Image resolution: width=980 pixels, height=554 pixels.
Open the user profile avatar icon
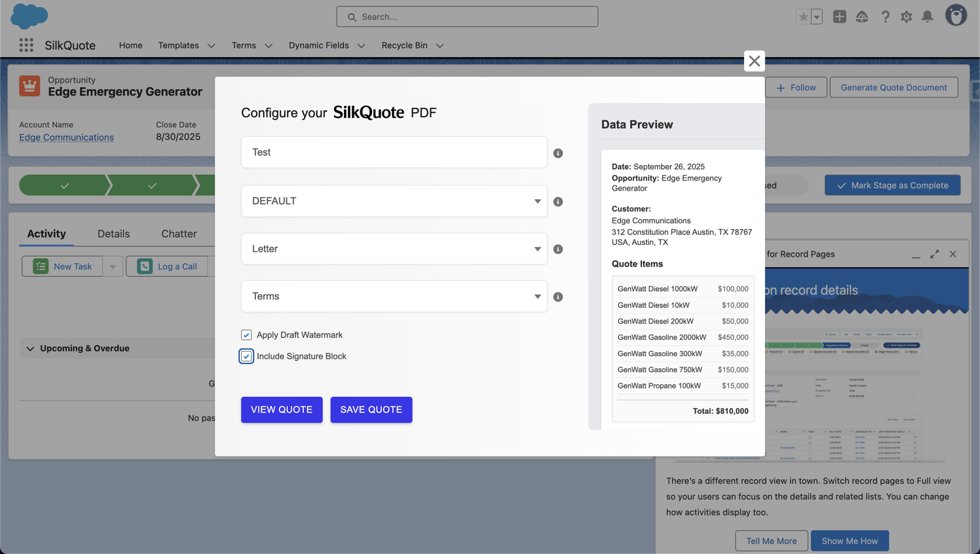coord(956,14)
